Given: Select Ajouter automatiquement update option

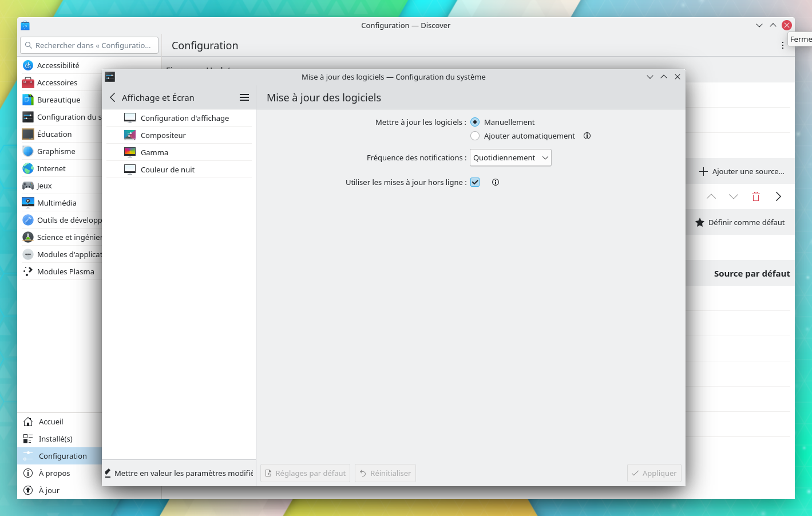Looking at the screenshot, I should [x=475, y=136].
